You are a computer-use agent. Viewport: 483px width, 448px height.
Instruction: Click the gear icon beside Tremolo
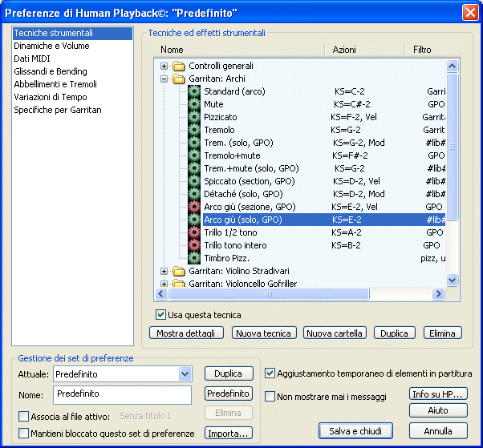(194, 130)
